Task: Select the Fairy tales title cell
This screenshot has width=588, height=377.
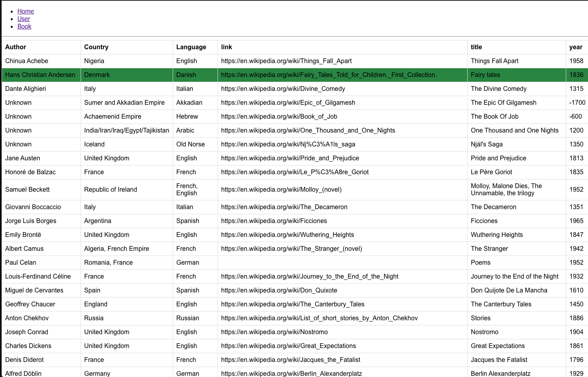Action: [517, 75]
